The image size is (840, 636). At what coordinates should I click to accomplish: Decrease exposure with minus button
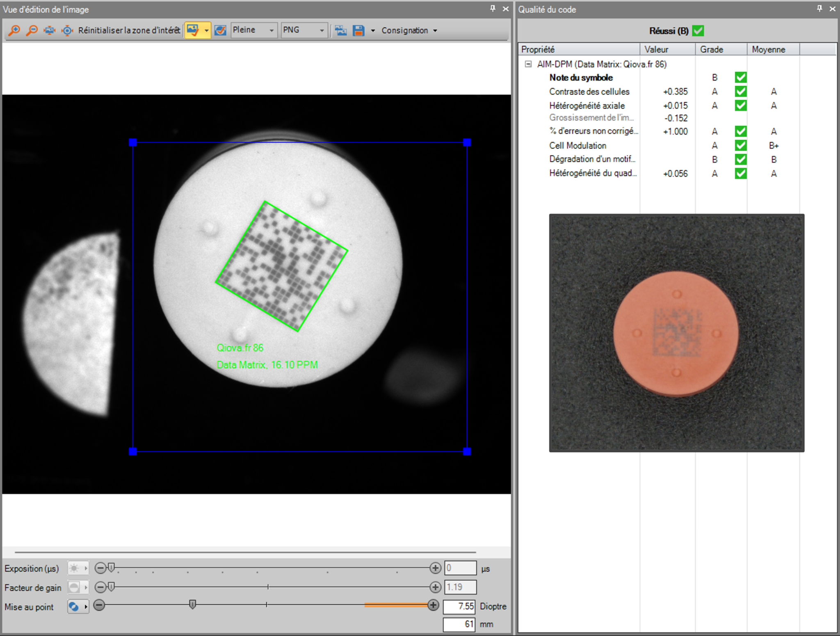point(100,568)
